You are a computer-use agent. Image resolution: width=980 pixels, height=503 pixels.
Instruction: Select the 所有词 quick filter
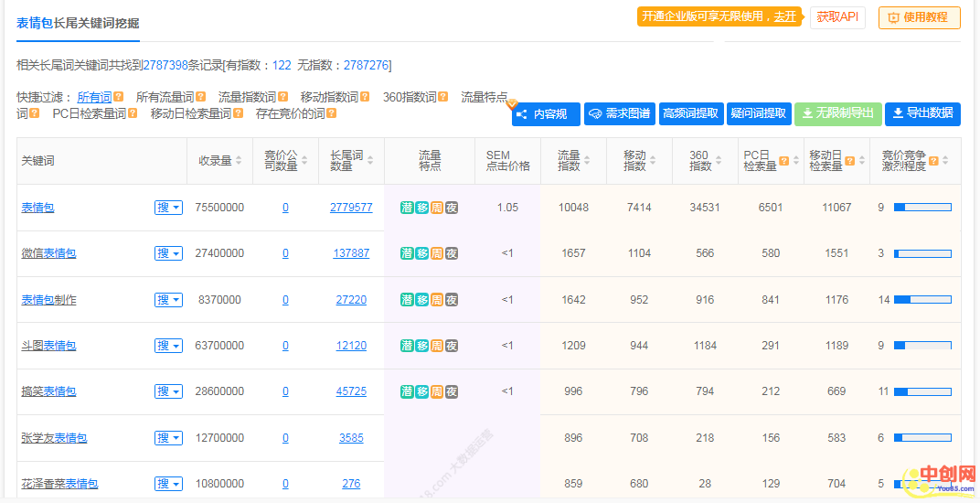(x=93, y=97)
